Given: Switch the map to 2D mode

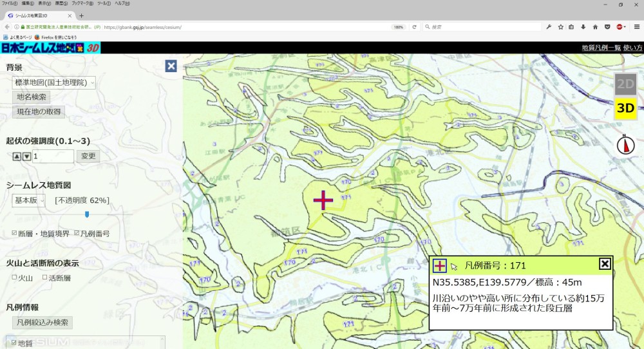Looking at the screenshot, I should pos(625,84).
